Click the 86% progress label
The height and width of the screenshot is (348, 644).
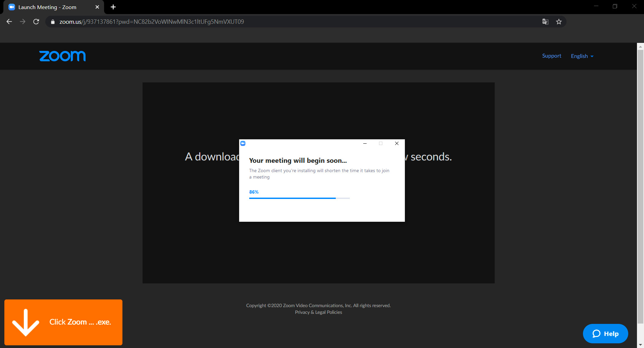pyautogui.click(x=254, y=192)
